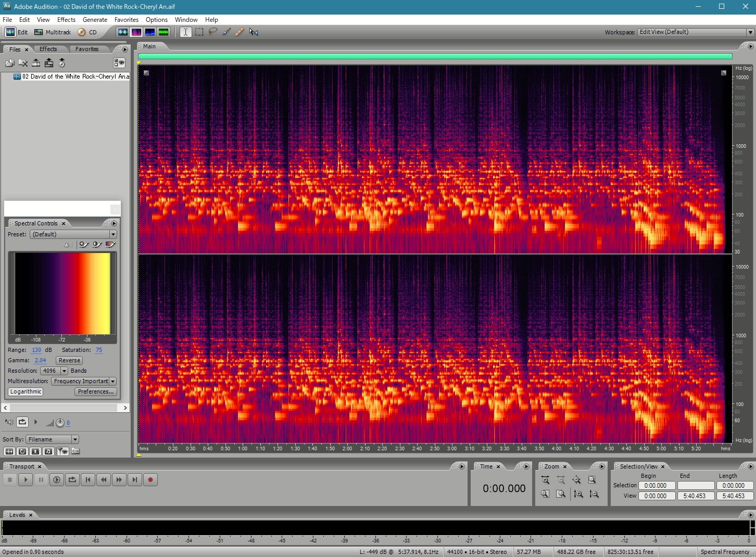
Task: Open spectral Preferences button
Action: (x=96, y=391)
